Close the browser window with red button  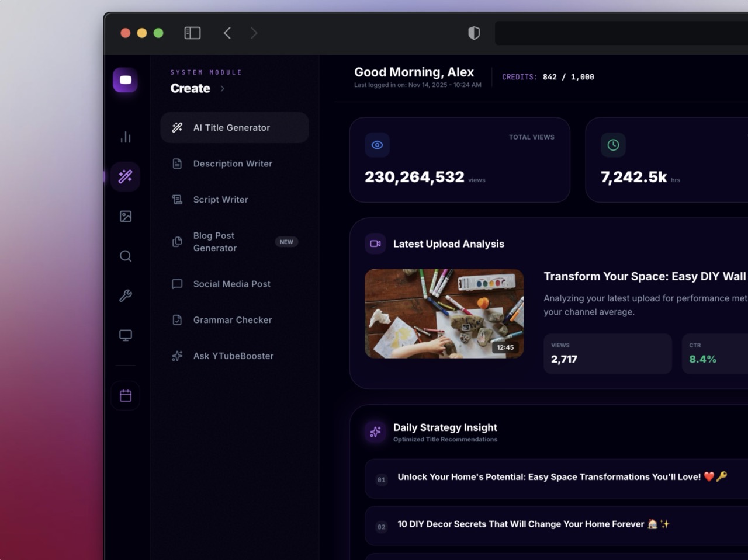[x=126, y=33]
